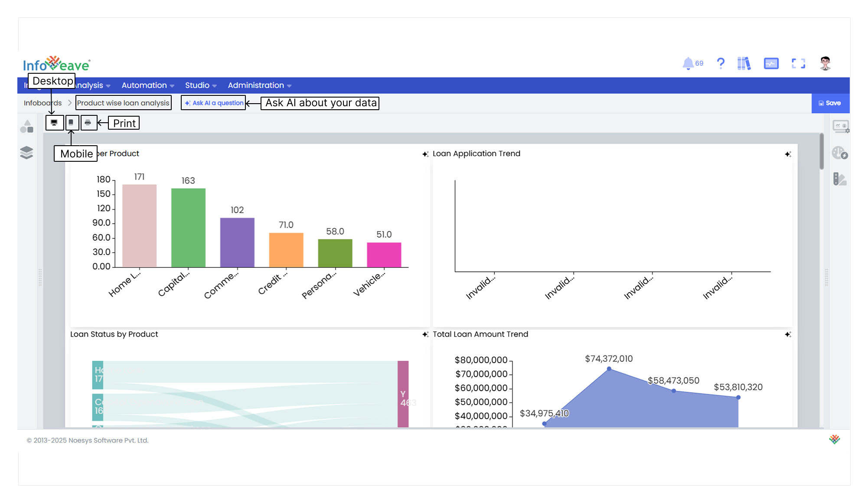This screenshot has width=868, height=503.
Task: Open the edit style icon in right sidebar
Action: tap(839, 179)
